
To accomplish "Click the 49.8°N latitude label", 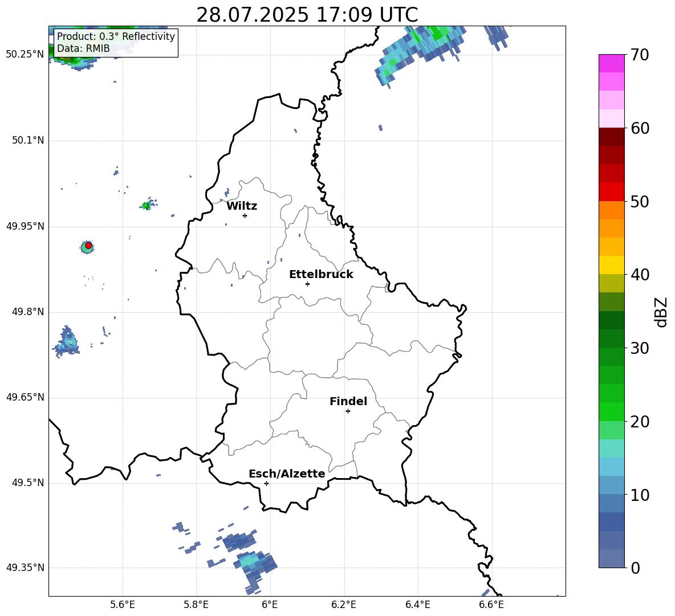I will [27, 312].
